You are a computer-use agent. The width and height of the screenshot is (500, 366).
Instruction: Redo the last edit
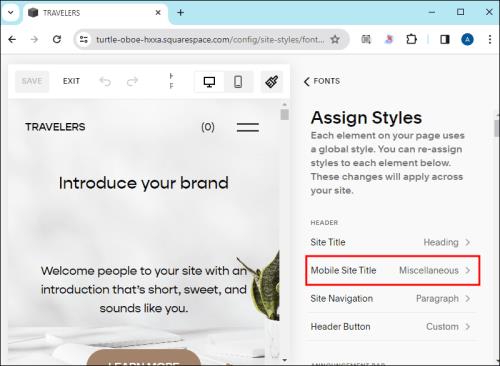132,81
